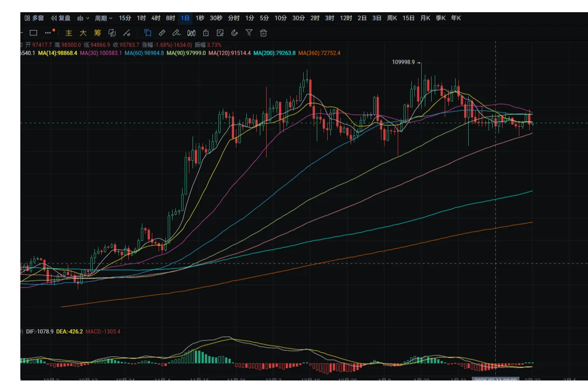Click the MACD:-1305.4 value label
588x392 pixels.
click(x=103, y=331)
